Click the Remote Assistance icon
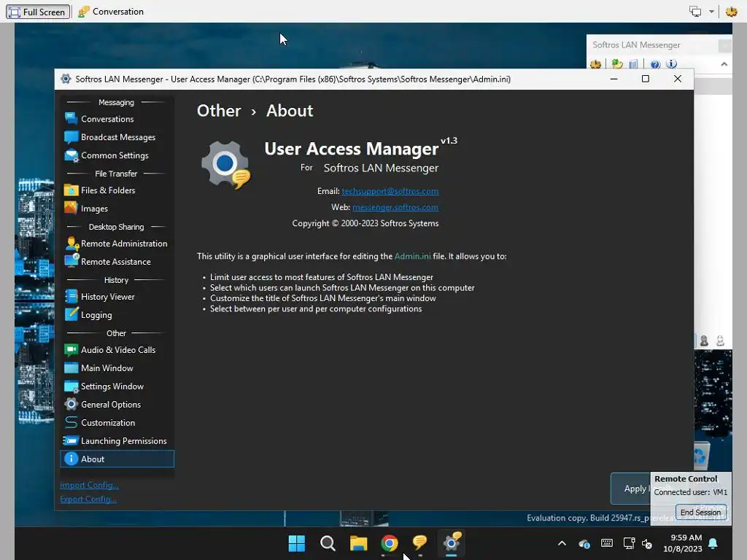Viewport: 747px width, 560px height. tap(71, 261)
